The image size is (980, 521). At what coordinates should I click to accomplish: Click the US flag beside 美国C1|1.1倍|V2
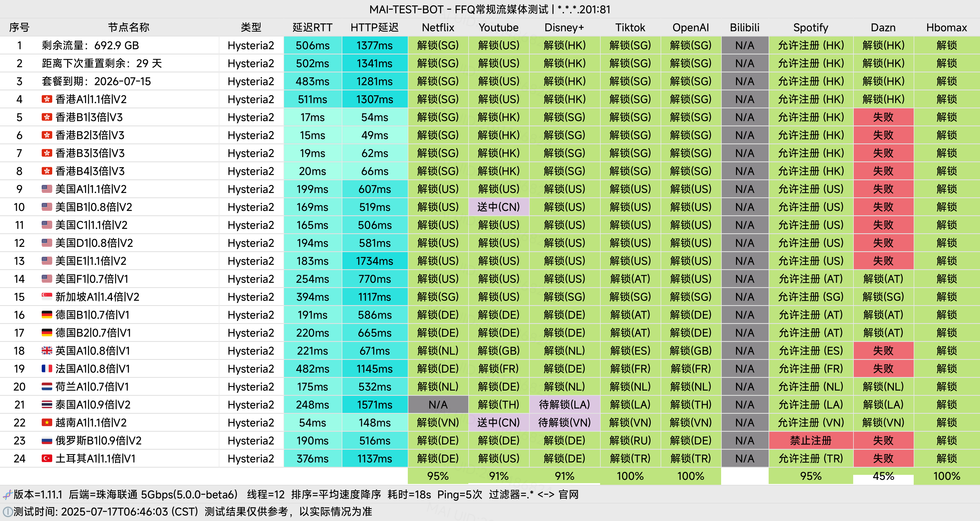47,225
